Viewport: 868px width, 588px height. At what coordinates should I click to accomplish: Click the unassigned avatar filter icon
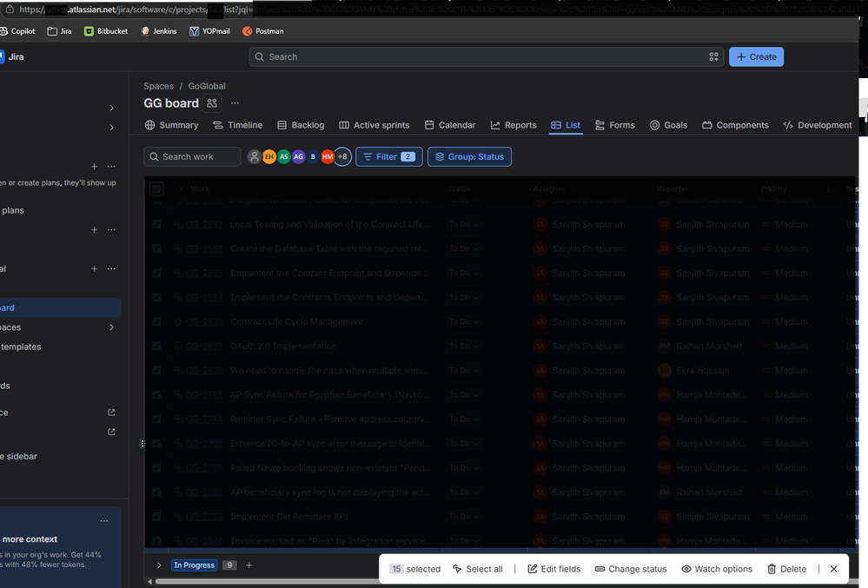tap(254, 156)
